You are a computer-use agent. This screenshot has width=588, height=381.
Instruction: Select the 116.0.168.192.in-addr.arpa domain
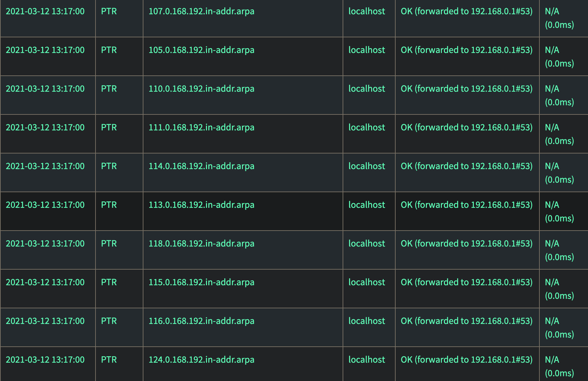[201, 321]
